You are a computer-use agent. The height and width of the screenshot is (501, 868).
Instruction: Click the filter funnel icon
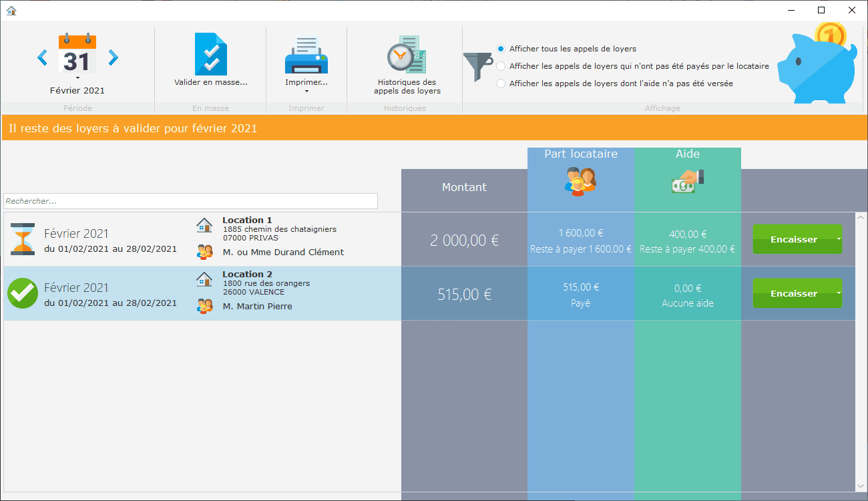click(x=477, y=67)
